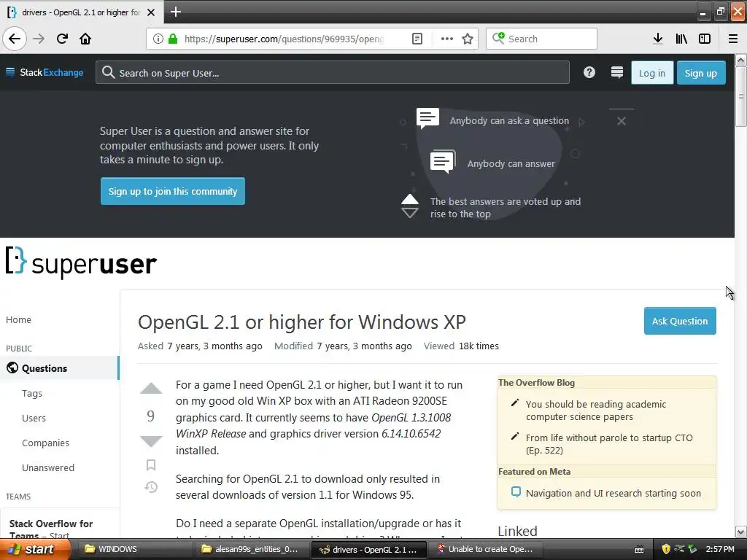This screenshot has width=747, height=560.
Task: Open page actions three-dots menu
Action: 447,39
